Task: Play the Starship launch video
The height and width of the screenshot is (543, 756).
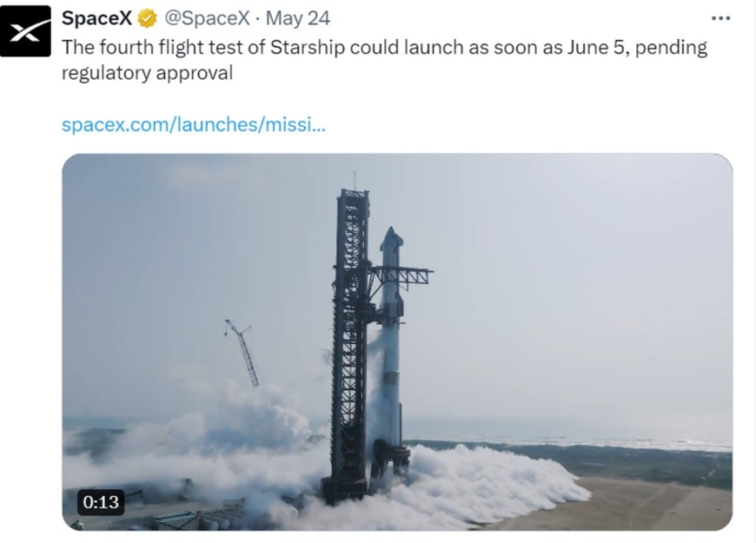Action: coord(397,342)
